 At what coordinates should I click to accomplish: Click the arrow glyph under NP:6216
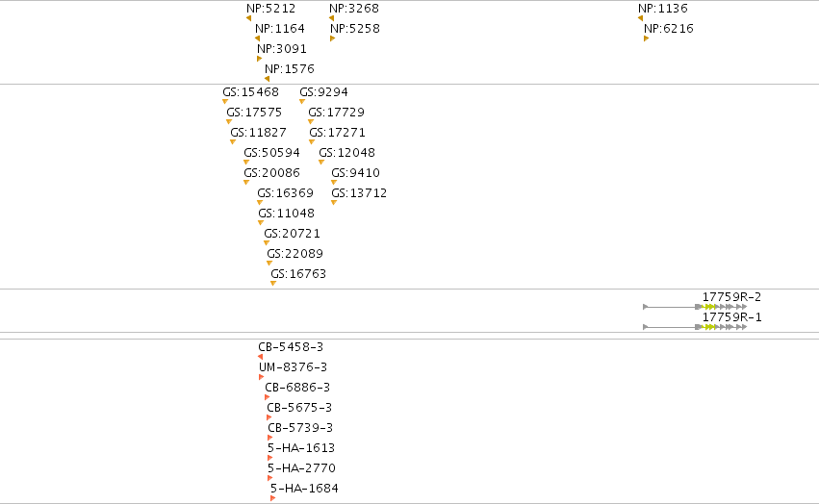pos(646,38)
